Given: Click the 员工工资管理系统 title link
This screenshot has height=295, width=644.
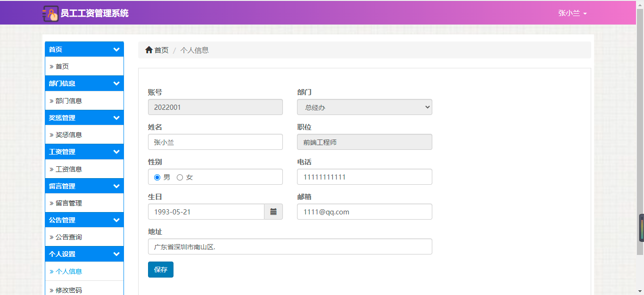Looking at the screenshot, I should [x=94, y=13].
